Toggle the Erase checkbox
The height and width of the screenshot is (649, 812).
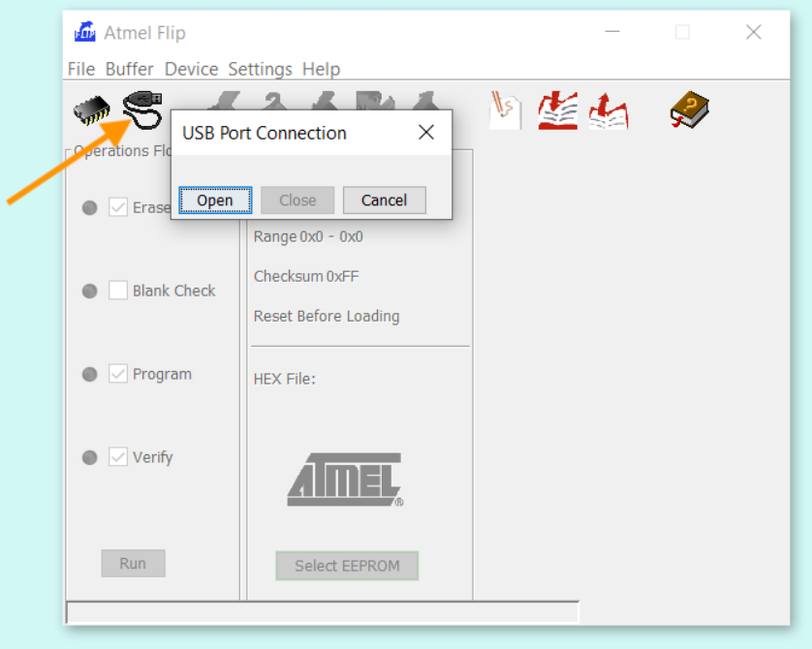pyautogui.click(x=118, y=207)
